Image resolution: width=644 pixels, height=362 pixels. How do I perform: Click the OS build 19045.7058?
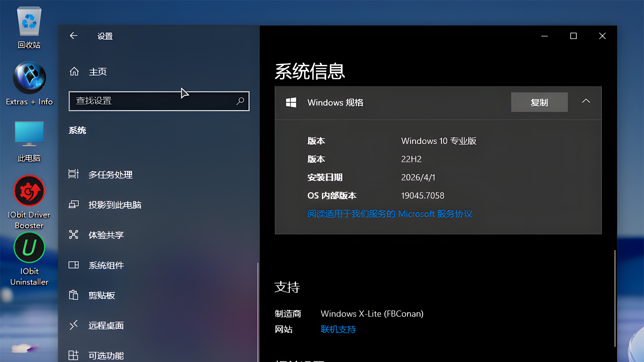[x=423, y=195]
